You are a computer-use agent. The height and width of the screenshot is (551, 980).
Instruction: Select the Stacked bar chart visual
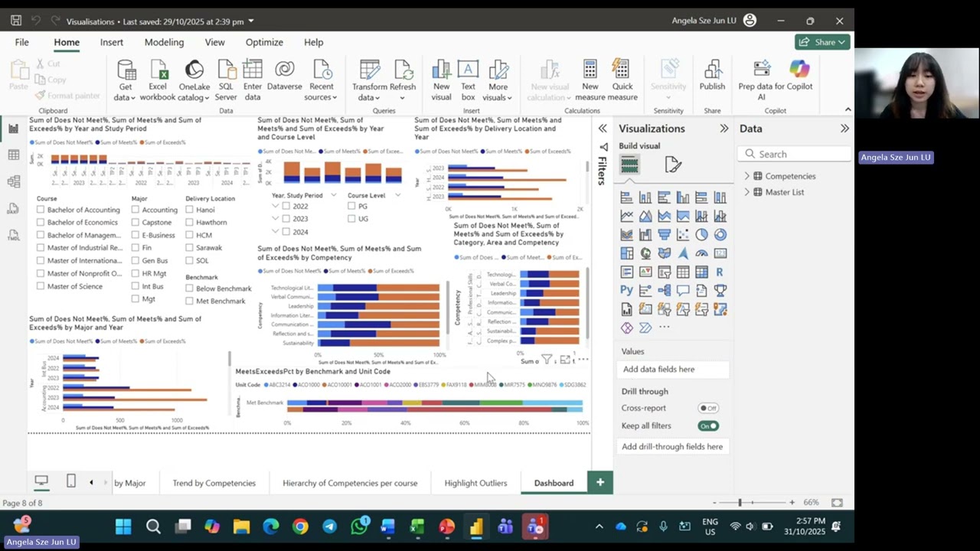(626, 197)
